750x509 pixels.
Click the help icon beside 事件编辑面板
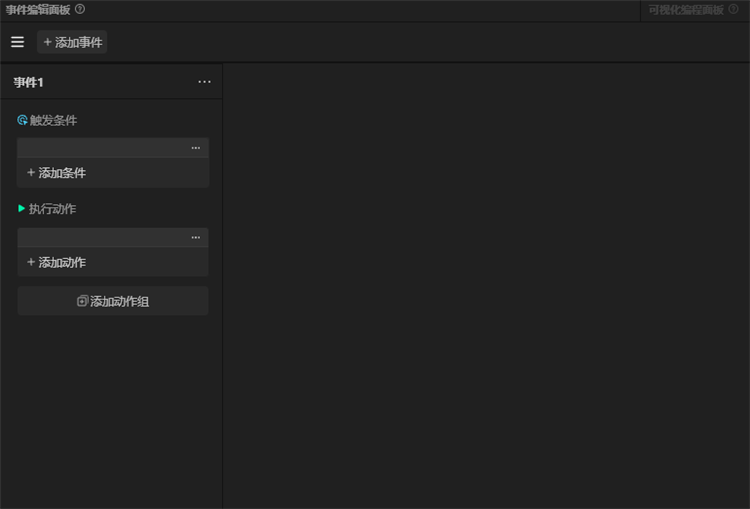coord(80,9)
